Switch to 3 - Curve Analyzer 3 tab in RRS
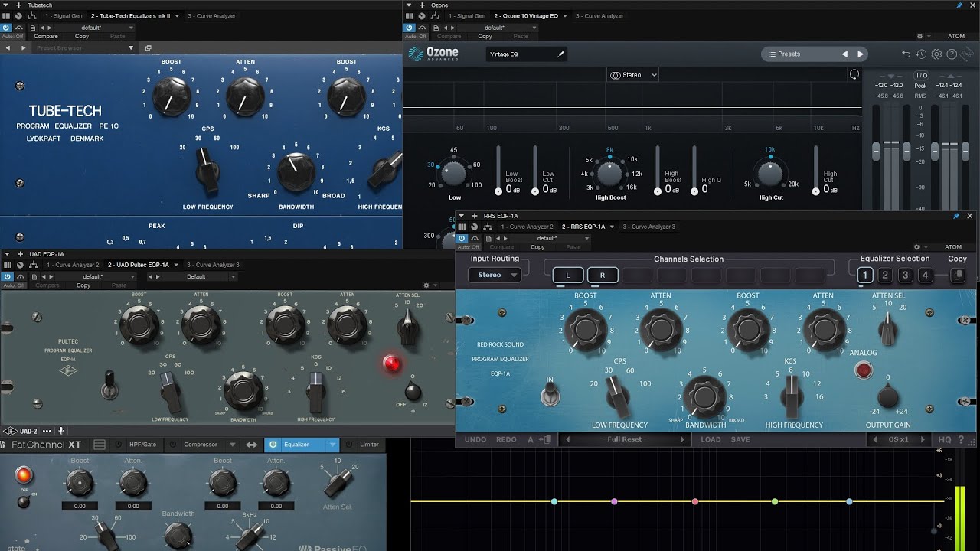Screen dimensions: 980x551 (649, 227)
